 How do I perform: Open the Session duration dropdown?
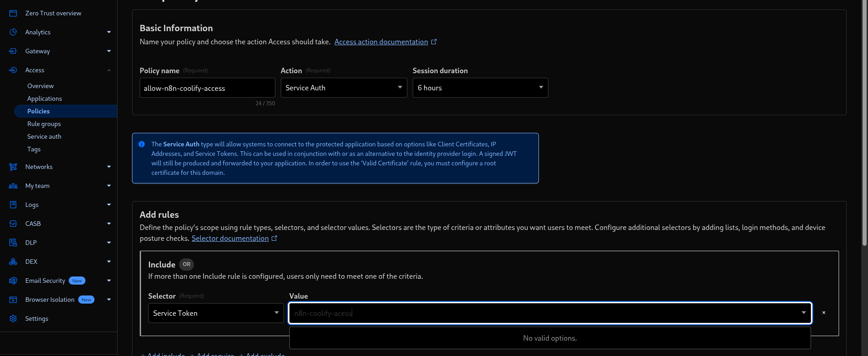point(480,88)
